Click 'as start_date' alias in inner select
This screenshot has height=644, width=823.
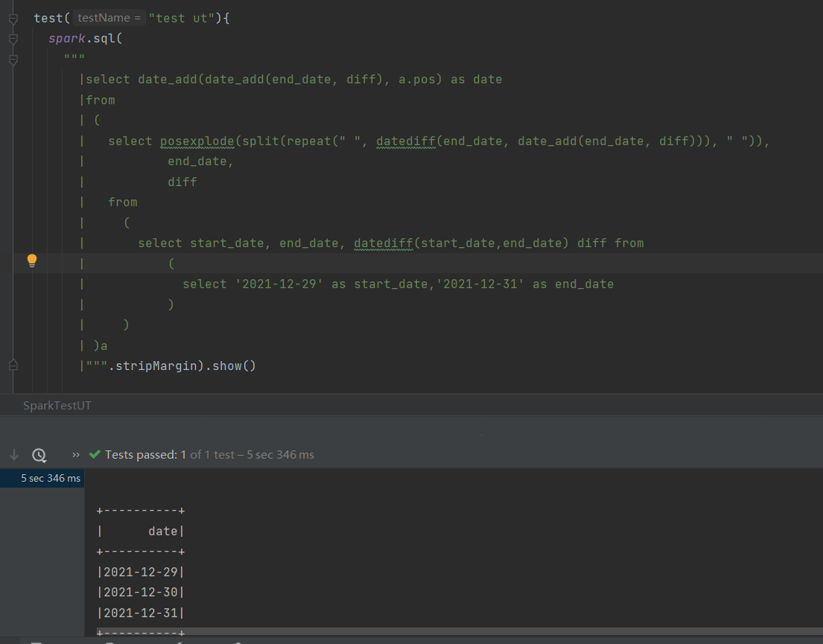(380, 284)
